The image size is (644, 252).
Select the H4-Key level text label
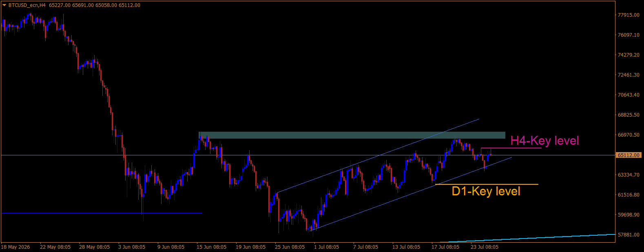544,141
